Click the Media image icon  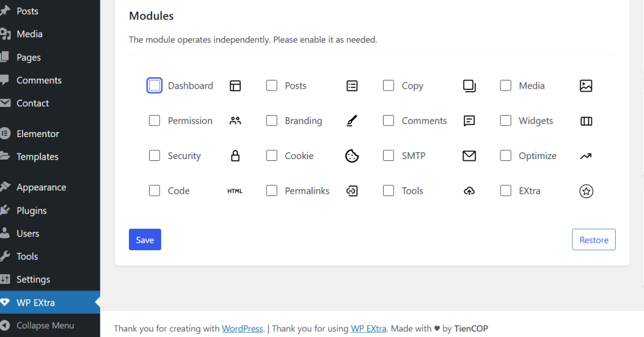pos(586,86)
